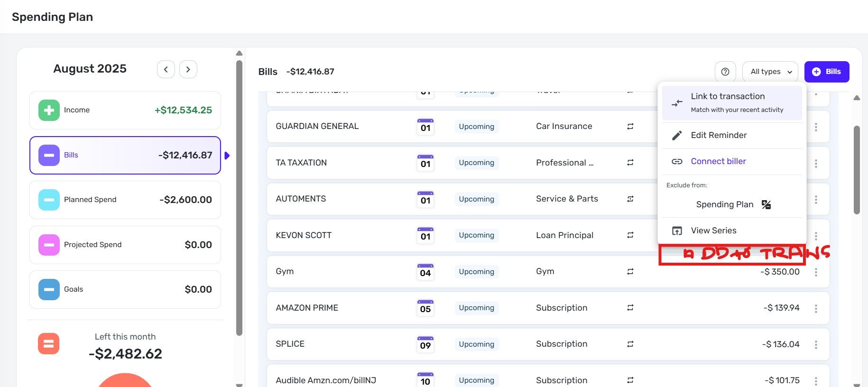
Task: Click the Upcoming status badge for TA TAXATION
Action: pos(477,163)
